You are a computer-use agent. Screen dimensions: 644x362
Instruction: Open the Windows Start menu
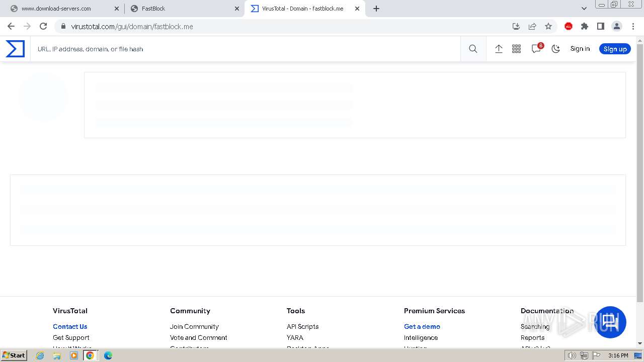click(14, 355)
